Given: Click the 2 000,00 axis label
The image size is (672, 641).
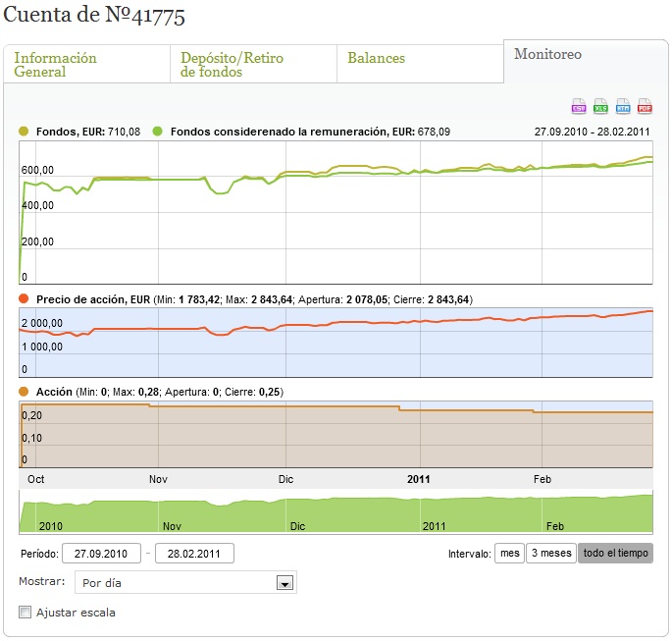Looking at the screenshot, I should (42, 323).
